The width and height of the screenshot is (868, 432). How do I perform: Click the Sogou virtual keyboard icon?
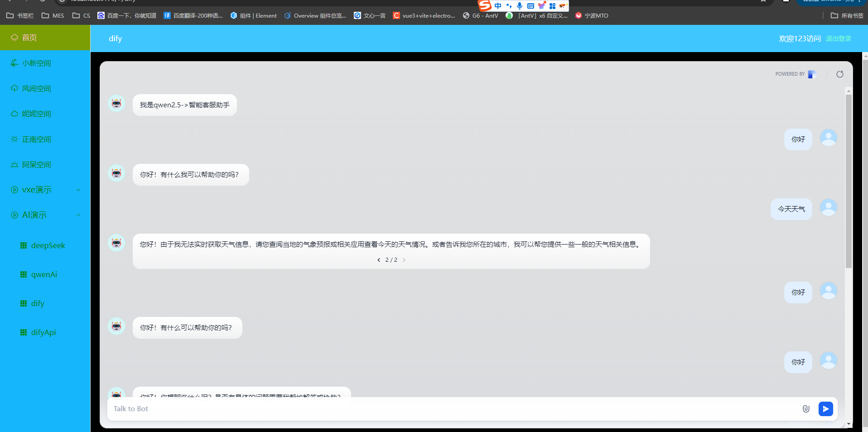(530, 5)
